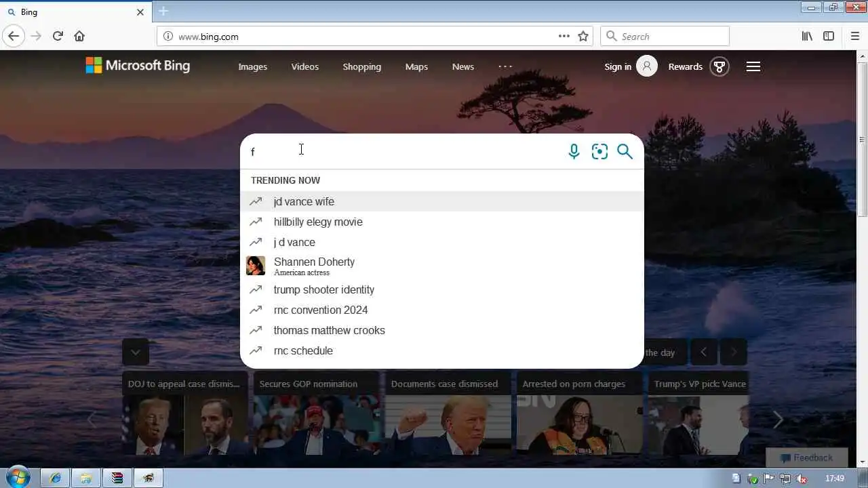
Task: Click the microphone voice search icon
Action: tap(574, 151)
